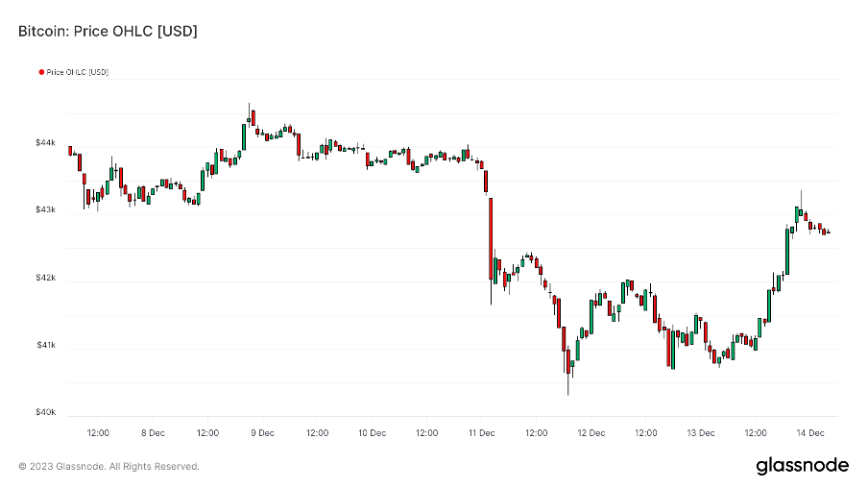Click the $40k price axis label
Viewport: 868px width, 488px height.
[45, 413]
